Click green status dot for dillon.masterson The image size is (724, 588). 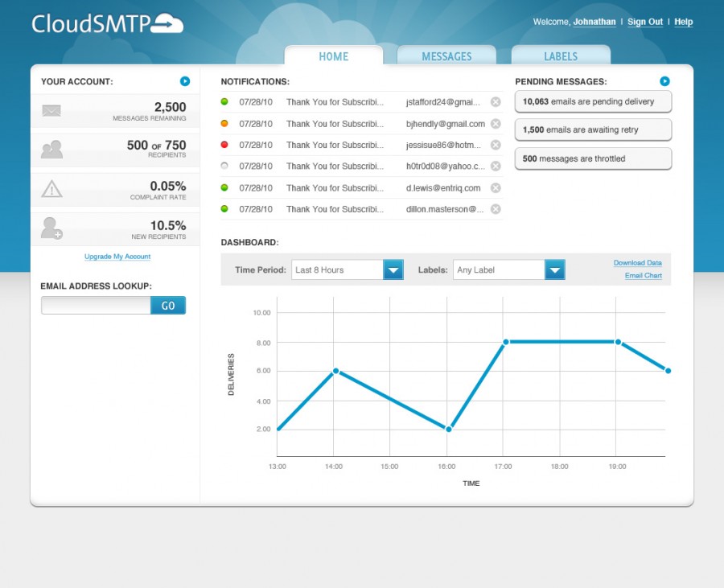224,208
